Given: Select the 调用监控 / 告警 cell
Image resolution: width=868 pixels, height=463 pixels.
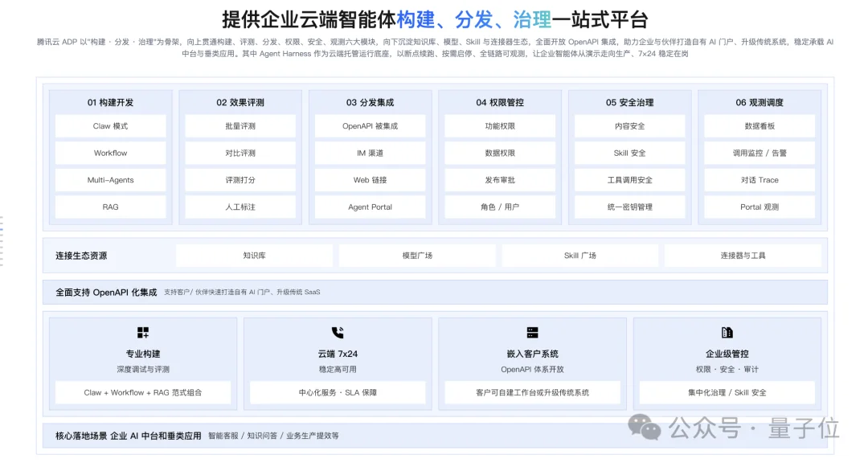Looking at the screenshot, I should [759, 153].
